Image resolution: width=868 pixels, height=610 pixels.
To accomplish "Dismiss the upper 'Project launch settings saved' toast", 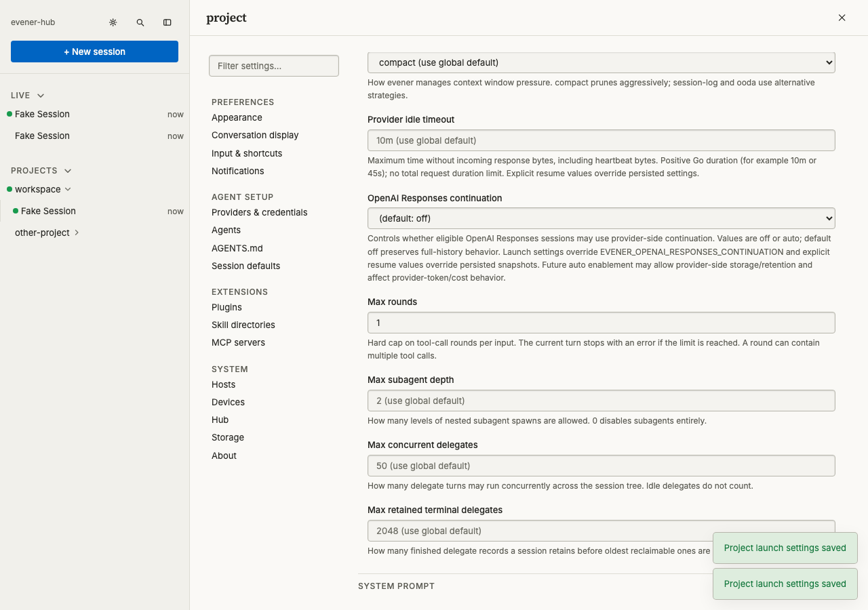I will point(785,548).
